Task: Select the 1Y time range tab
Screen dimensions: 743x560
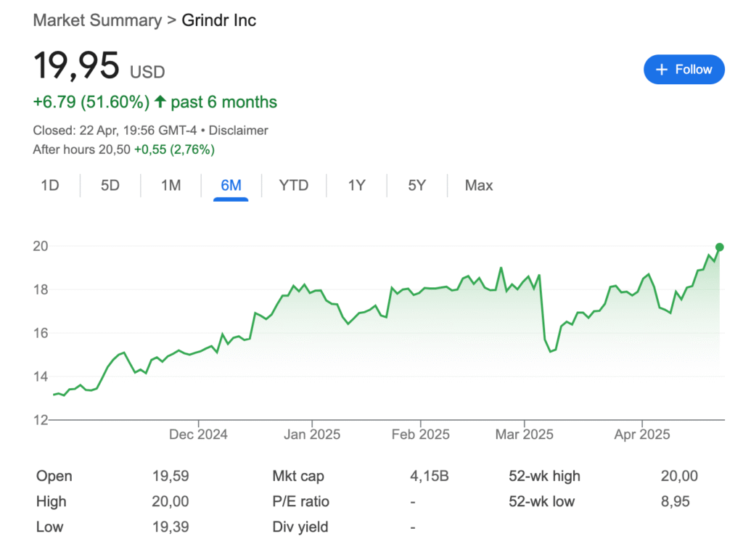Action: pyautogui.click(x=356, y=185)
